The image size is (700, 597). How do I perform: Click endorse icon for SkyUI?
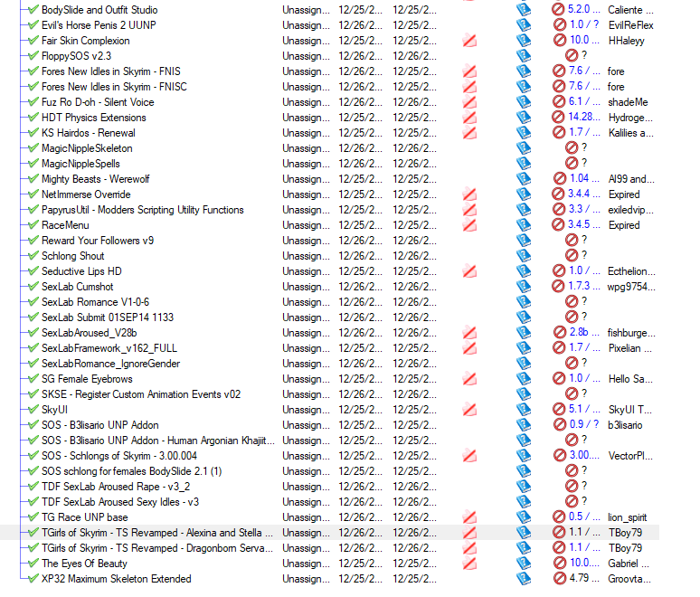[x=469, y=410]
